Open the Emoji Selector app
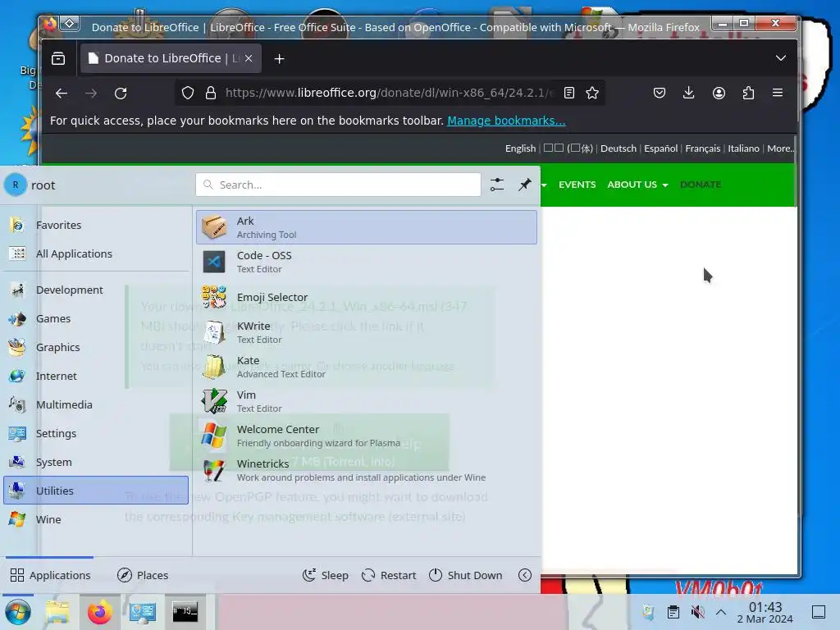 367,297
